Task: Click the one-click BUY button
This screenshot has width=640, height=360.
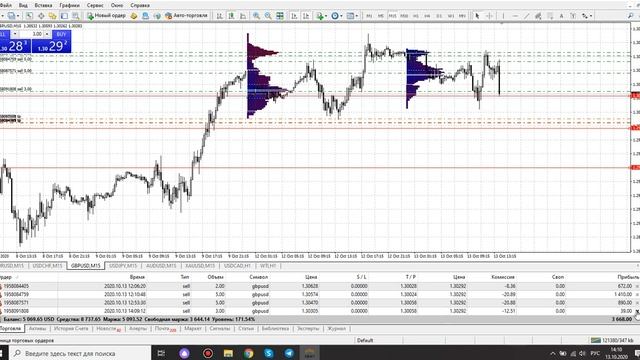Action: pos(61,34)
